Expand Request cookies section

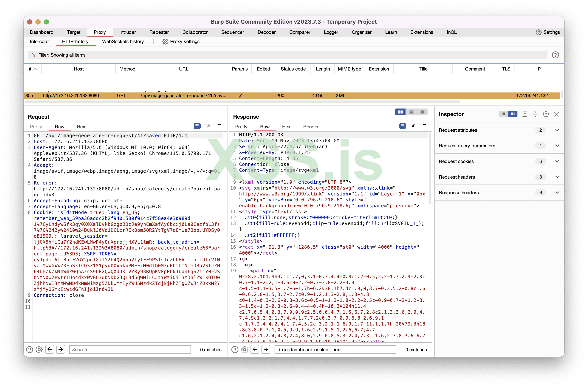[x=557, y=161]
